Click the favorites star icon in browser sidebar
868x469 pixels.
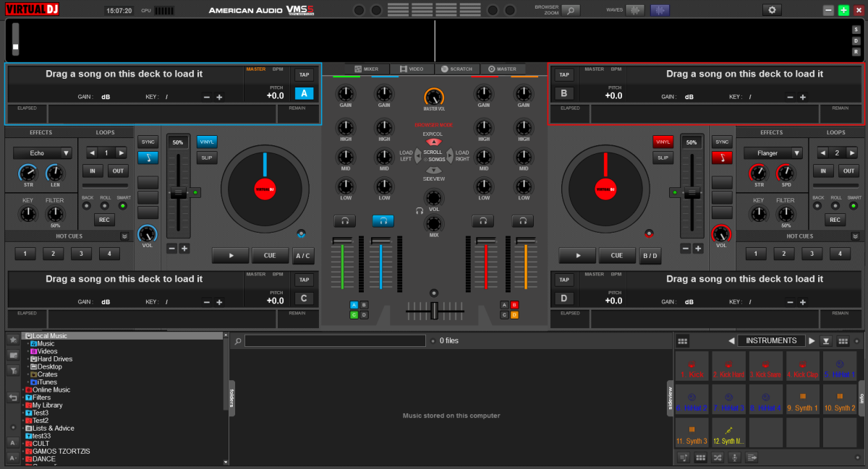point(13,340)
